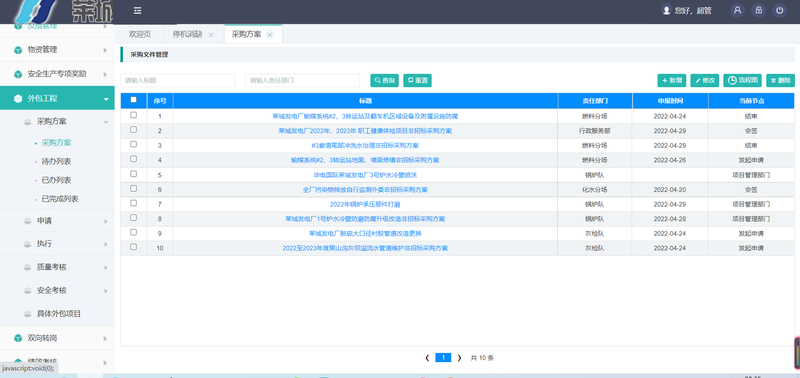Screen dimensions: 800x378
Task: Check the checkbox for row 10
Action: tap(134, 247)
